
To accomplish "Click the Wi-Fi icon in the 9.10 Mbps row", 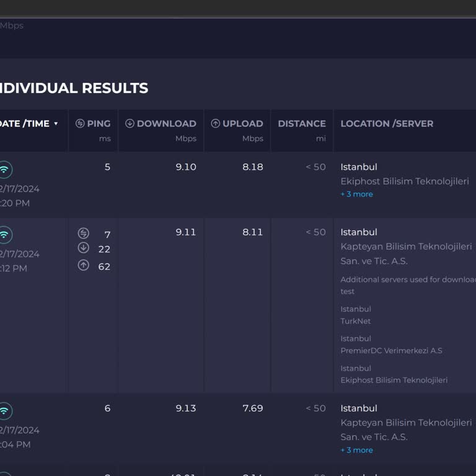I will tap(5, 169).
